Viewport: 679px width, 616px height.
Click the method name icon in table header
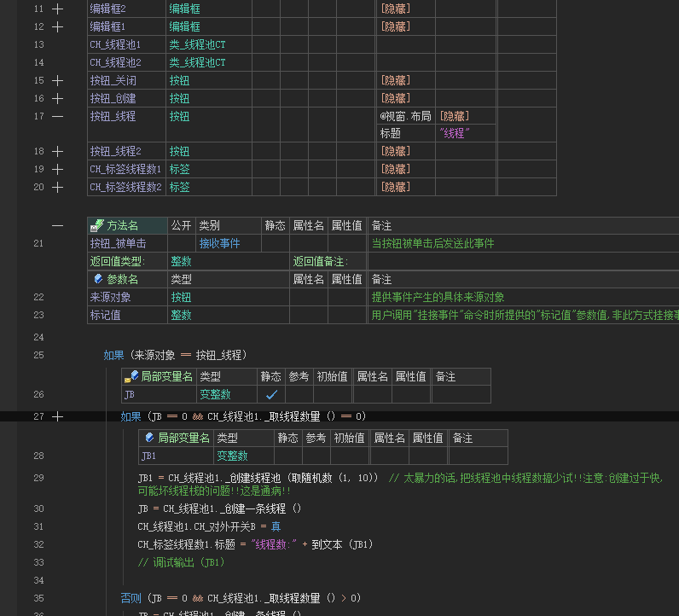point(98,226)
